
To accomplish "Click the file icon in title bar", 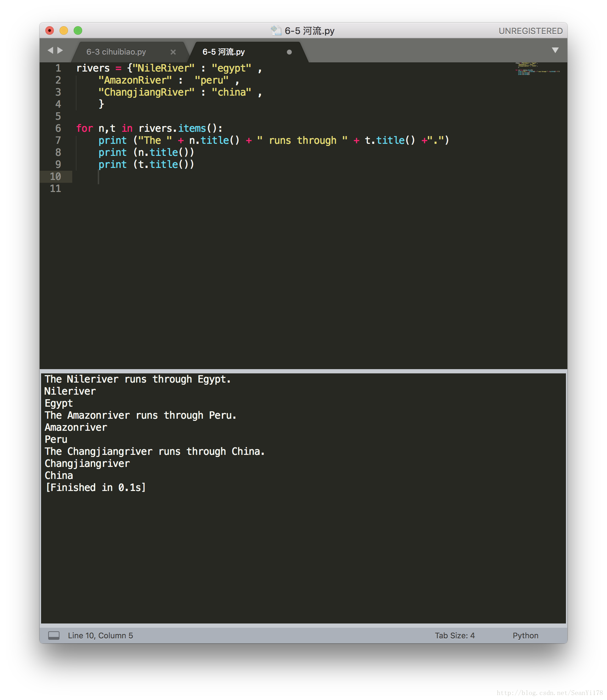I will pyautogui.click(x=276, y=31).
